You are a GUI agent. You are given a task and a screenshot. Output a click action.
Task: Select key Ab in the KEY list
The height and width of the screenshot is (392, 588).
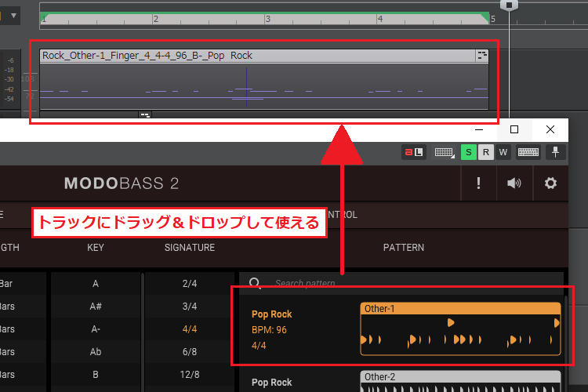coord(96,352)
